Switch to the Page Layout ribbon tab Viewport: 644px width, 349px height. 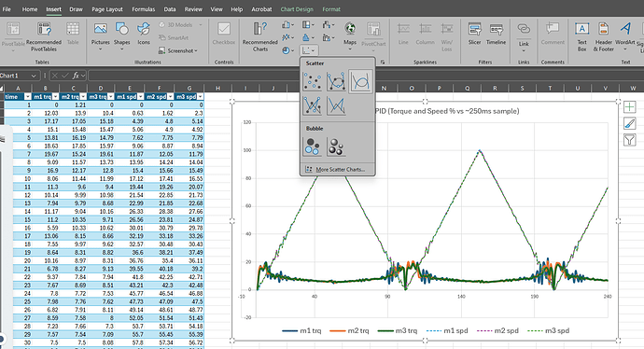(x=107, y=9)
